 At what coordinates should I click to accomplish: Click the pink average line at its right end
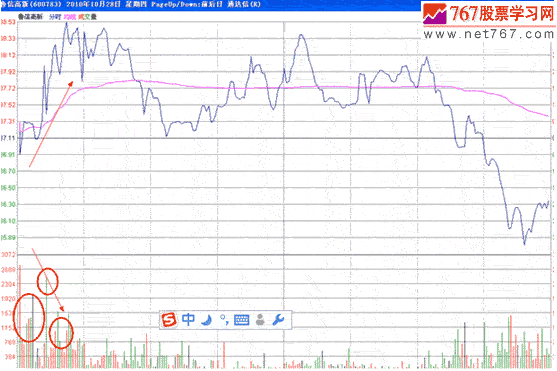547,115
